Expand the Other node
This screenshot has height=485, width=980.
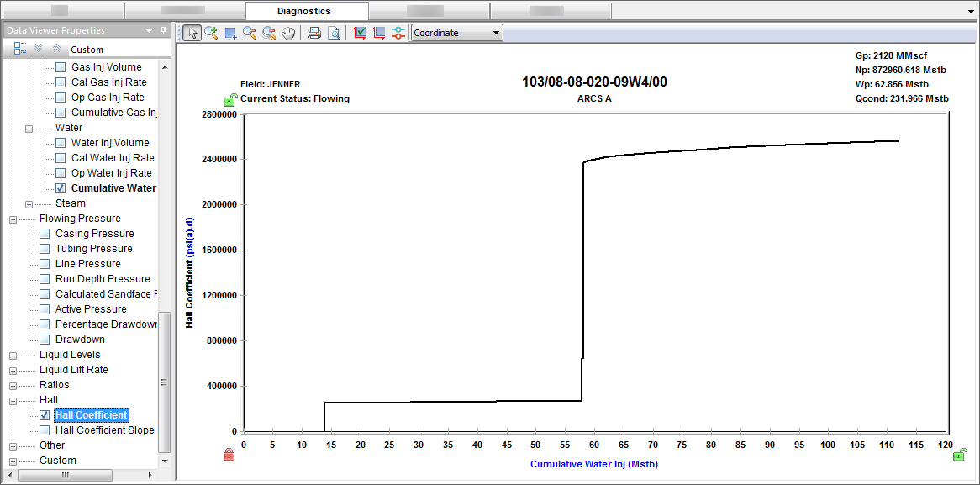pyautogui.click(x=13, y=445)
